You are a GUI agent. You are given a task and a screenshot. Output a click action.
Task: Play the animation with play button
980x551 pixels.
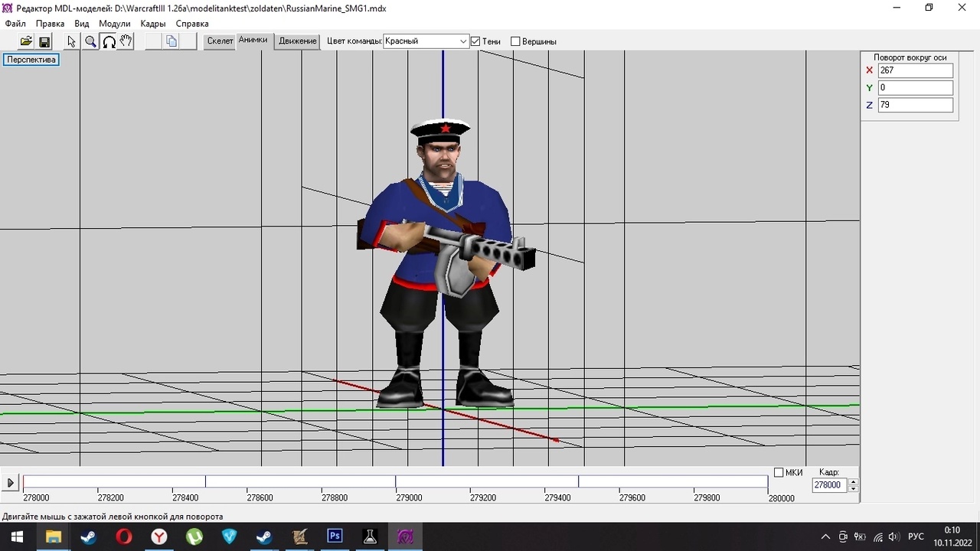click(10, 483)
